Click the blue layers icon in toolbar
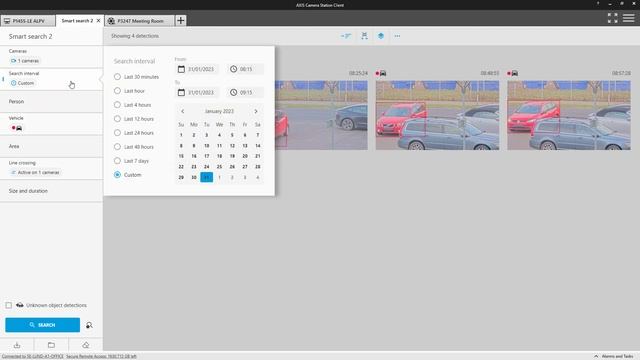The image size is (640, 360). (381, 36)
